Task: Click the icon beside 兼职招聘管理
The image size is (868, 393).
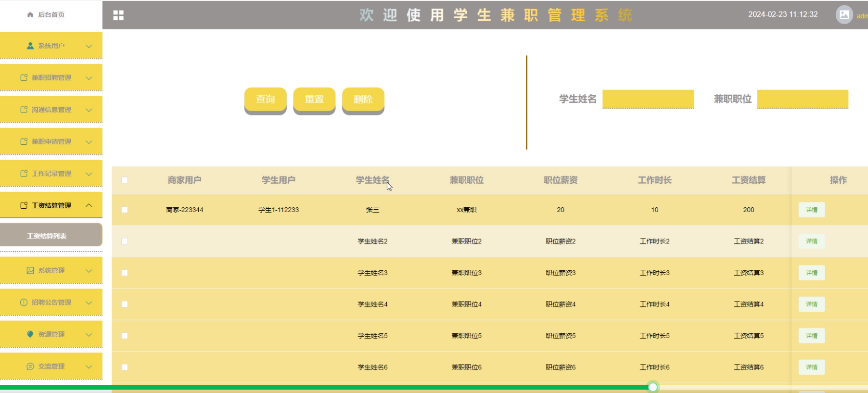Action: (x=24, y=77)
